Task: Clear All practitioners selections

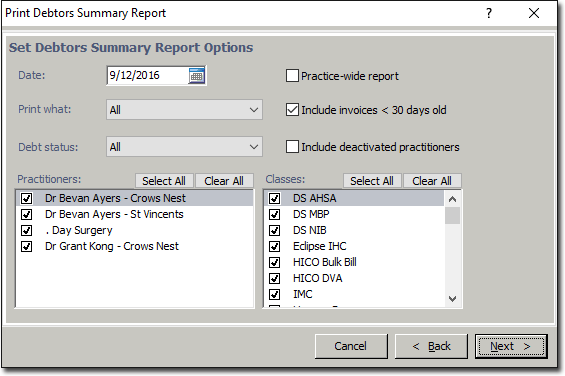Action: tap(224, 181)
